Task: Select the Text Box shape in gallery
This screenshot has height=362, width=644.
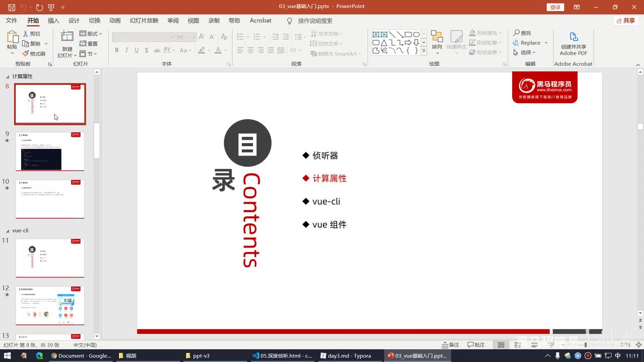Action: click(x=376, y=34)
